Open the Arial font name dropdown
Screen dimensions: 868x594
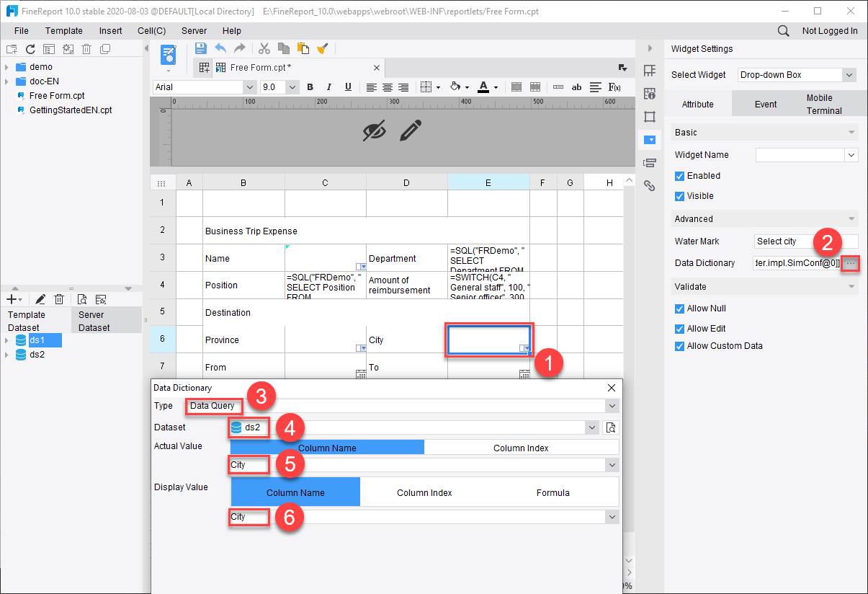250,87
